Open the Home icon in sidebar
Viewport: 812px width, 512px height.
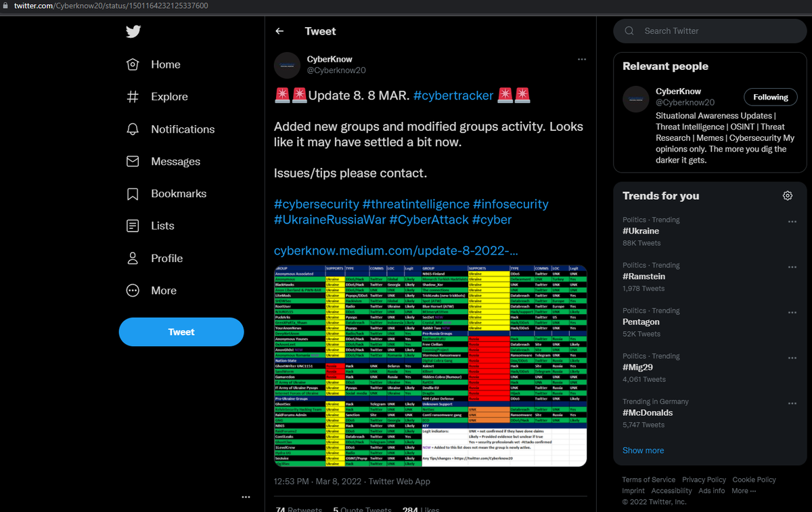point(133,64)
